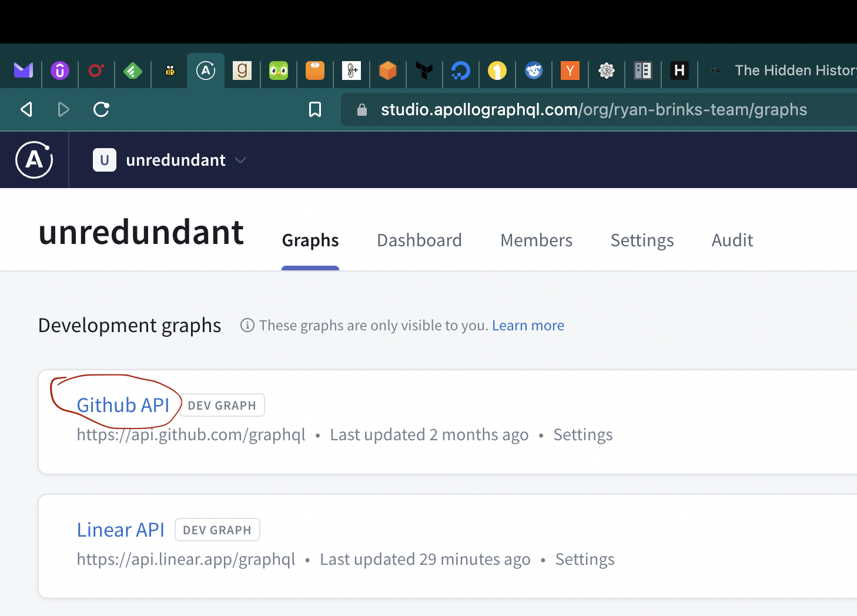
Task: Open the DigitalOcean tab
Action: pos(461,71)
